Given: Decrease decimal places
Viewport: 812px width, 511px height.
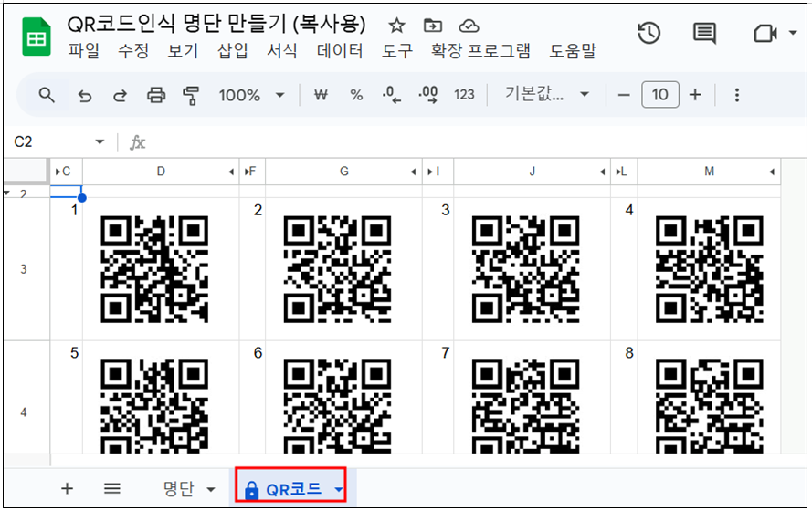Looking at the screenshot, I should tap(392, 95).
